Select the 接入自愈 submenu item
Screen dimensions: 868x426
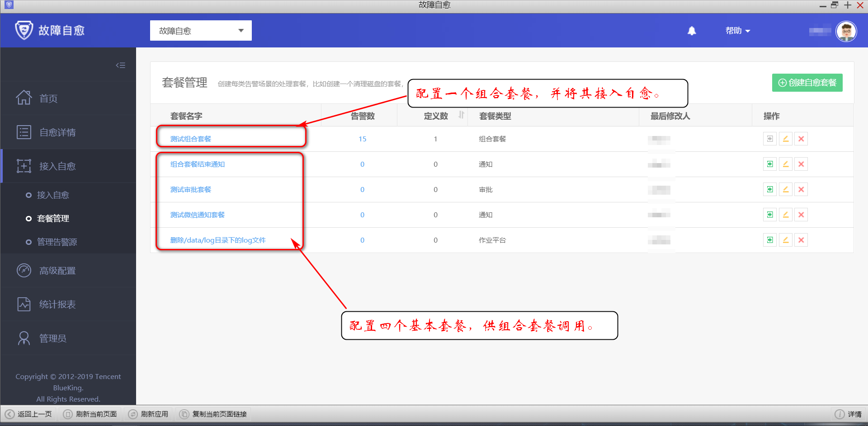tap(53, 195)
